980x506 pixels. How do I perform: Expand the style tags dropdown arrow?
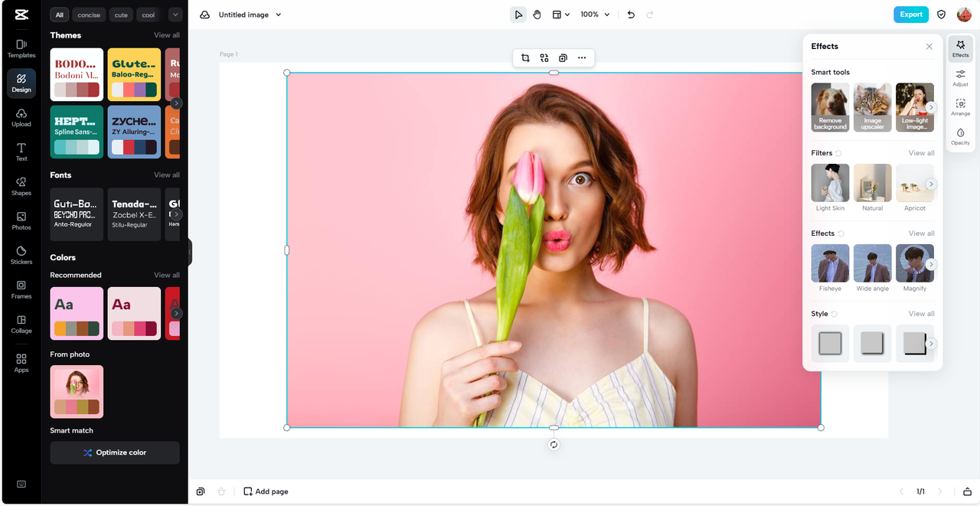(175, 15)
